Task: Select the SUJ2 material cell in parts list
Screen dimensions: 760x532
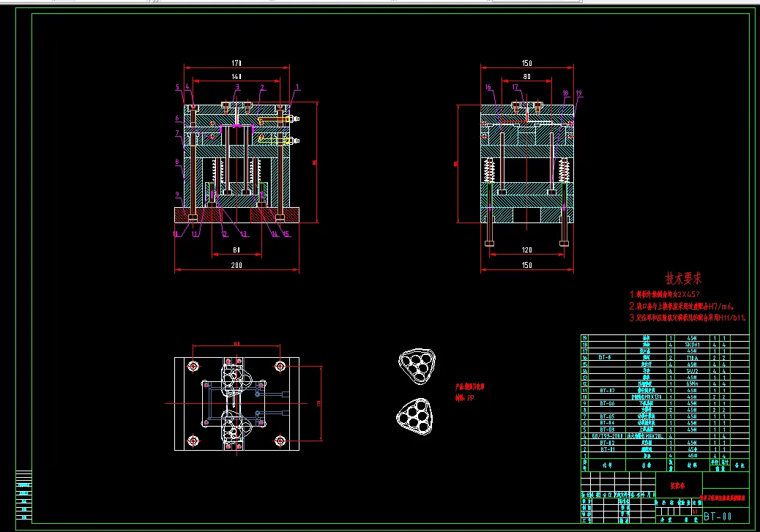Action: tap(692, 371)
